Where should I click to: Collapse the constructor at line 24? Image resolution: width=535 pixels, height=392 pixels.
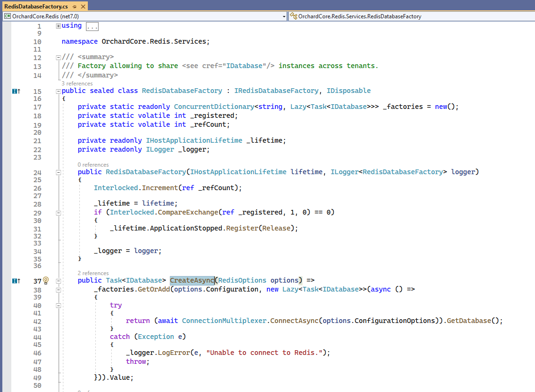coord(58,172)
